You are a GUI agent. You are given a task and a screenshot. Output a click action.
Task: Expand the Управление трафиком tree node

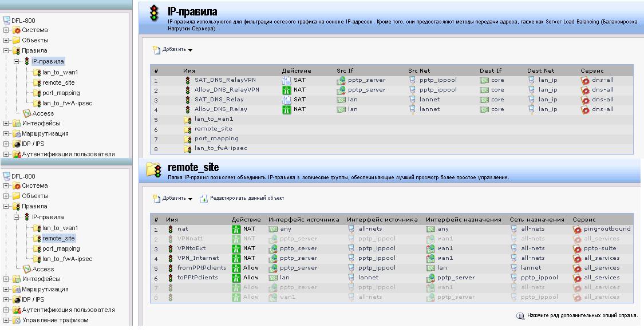click(x=6, y=320)
